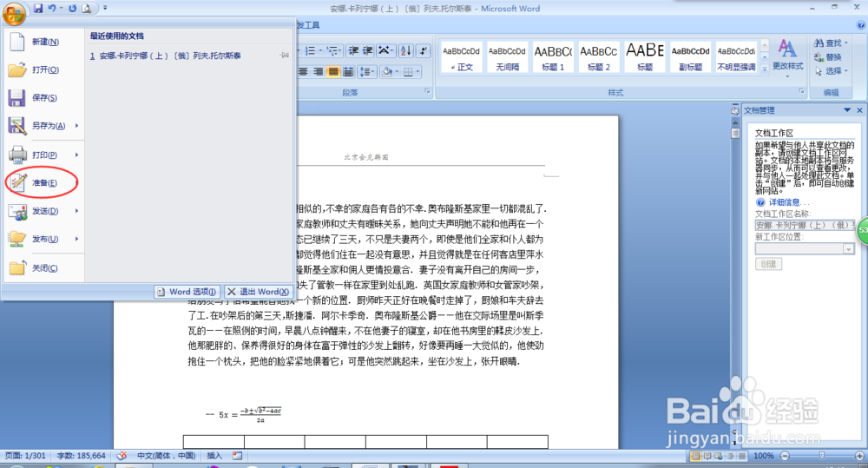This screenshot has width=868, height=468.
Task: Click the 退出 Word button
Action: point(258,292)
